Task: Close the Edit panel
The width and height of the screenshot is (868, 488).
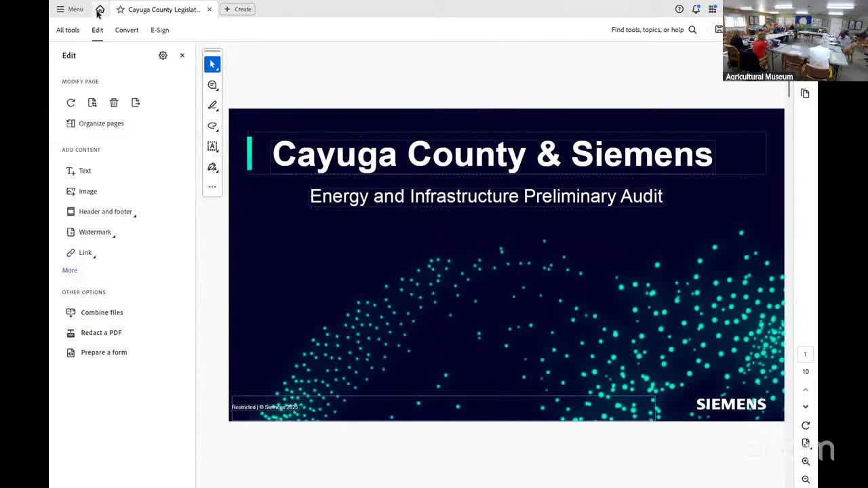Action: tap(182, 56)
